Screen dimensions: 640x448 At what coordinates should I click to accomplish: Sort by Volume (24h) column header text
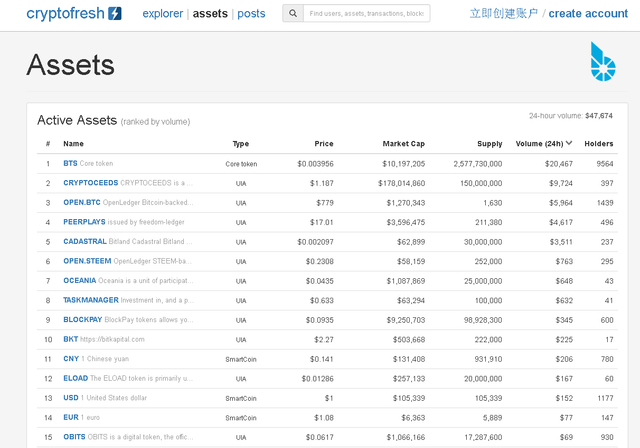click(539, 144)
